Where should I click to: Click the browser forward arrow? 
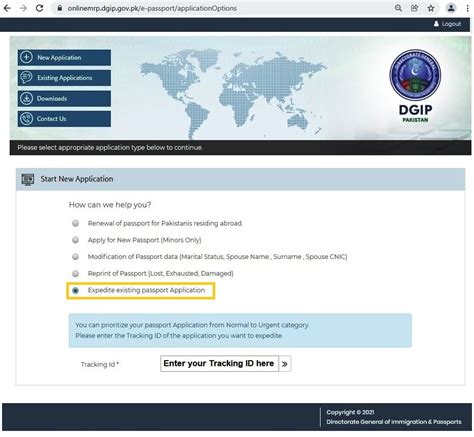point(23,8)
